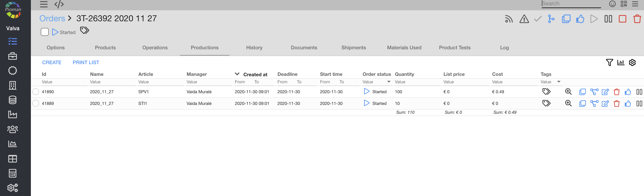Click the CREATE button
Screen dimensions: 644x196
tap(51, 62)
